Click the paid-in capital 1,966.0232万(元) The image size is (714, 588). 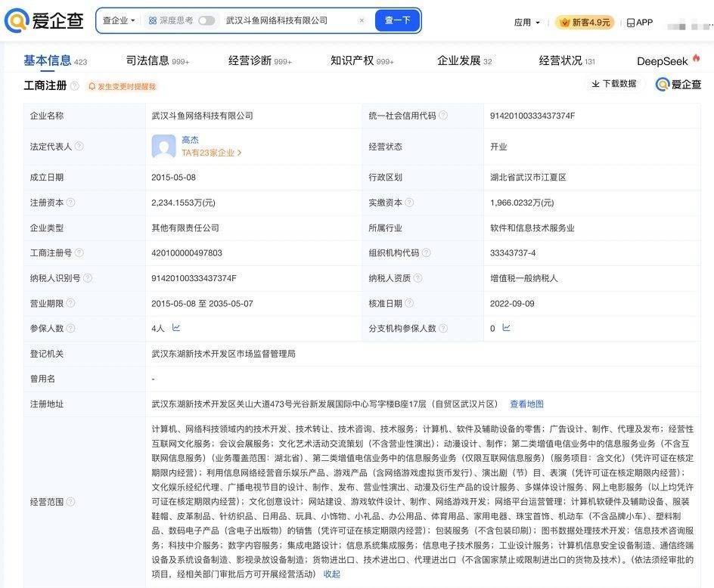[522, 203]
